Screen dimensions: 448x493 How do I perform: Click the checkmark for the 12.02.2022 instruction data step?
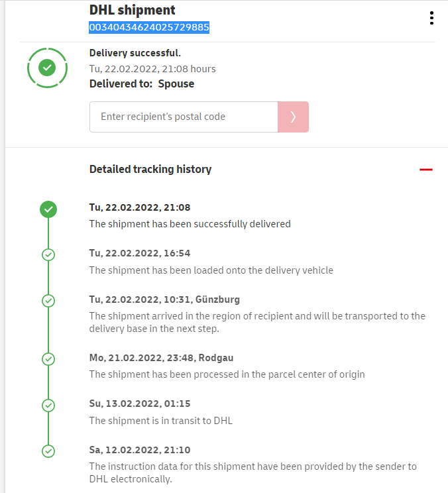coord(48,451)
